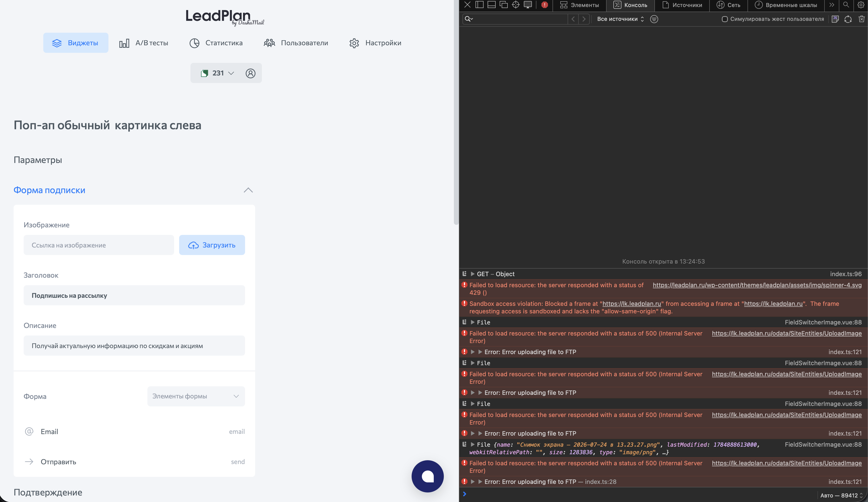Open Web Inspector settings gear
The height and width of the screenshot is (502, 868).
(x=860, y=5)
